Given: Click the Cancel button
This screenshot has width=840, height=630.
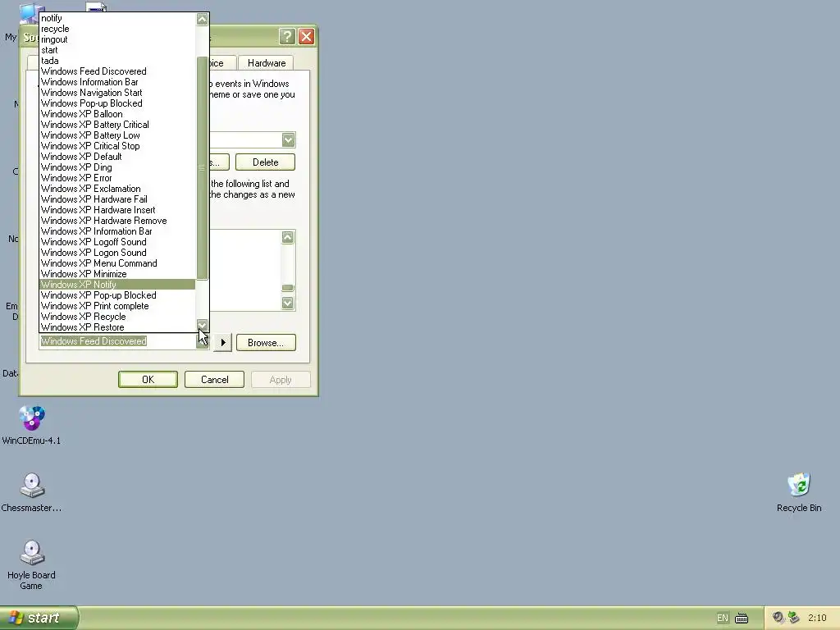Looking at the screenshot, I should point(214,380).
